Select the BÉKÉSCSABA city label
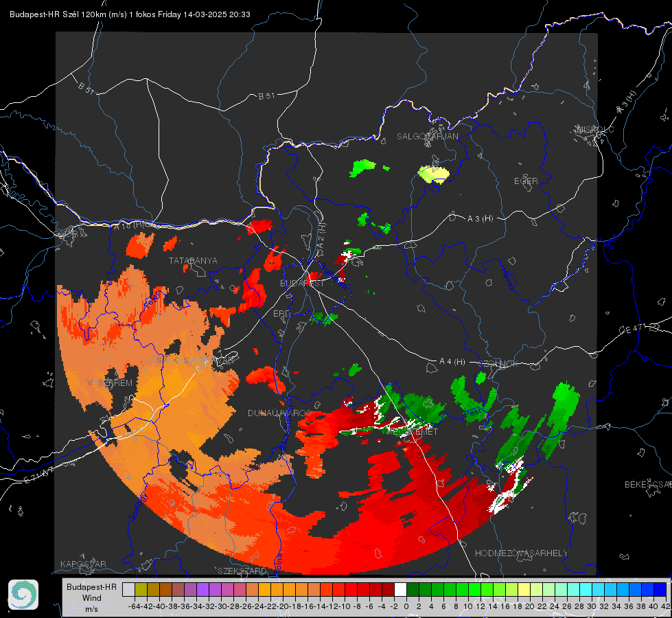The height and width of the screenshot is (618, 672). point(648,484)
